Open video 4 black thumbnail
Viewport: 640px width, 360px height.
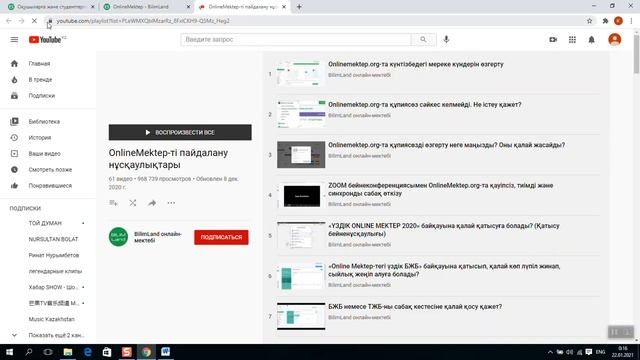tap(301, 195)
